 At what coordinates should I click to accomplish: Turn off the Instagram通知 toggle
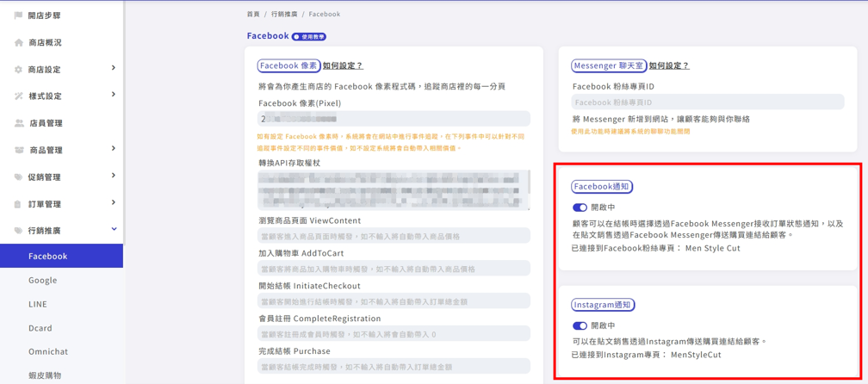(580, 325)
